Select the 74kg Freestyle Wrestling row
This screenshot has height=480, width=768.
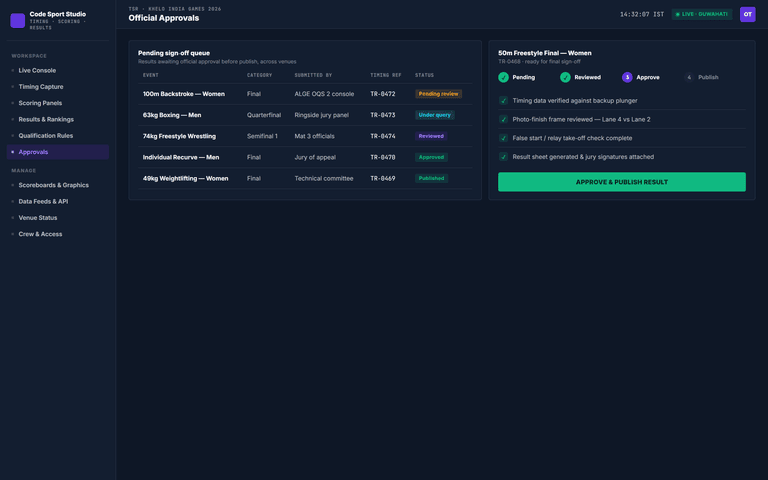(x=305, y=136)
